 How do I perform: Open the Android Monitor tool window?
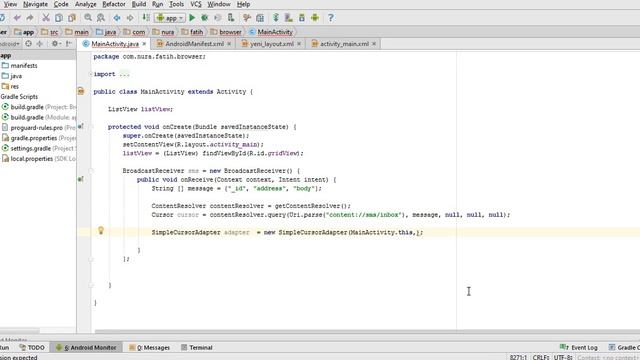click(x=86, y=347)
